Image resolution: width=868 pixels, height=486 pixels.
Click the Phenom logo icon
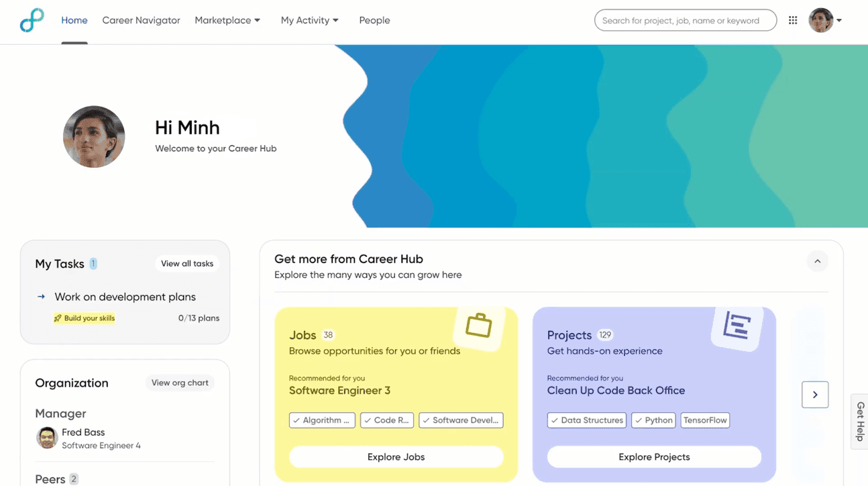point(32,20)
